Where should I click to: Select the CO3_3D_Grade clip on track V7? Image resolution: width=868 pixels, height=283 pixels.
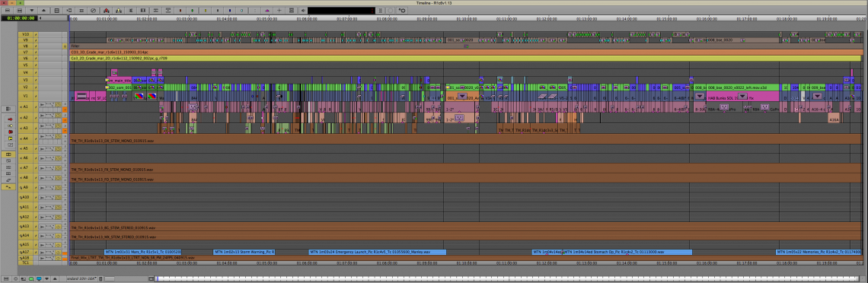(x=466, y=52)
